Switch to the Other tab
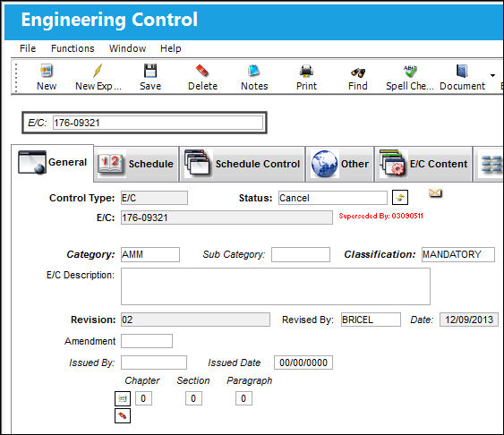504x435 pixels. [x=340, y=164]
